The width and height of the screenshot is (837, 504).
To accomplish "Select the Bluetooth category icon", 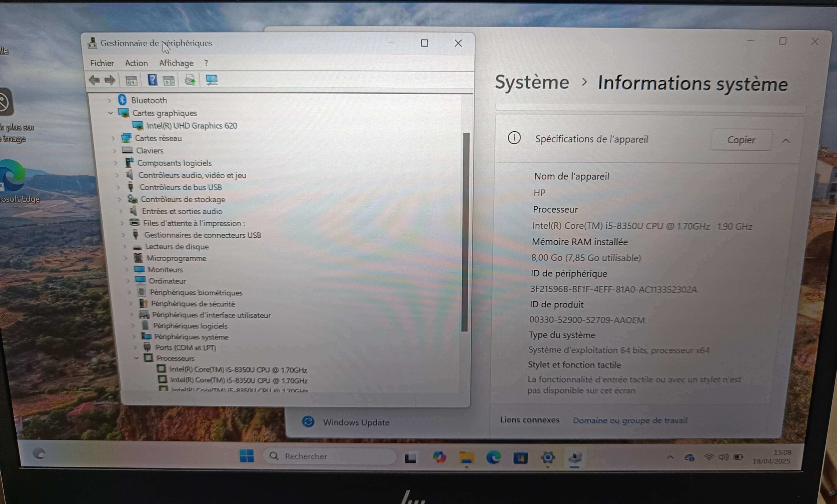I will click(x=122, y=100).
